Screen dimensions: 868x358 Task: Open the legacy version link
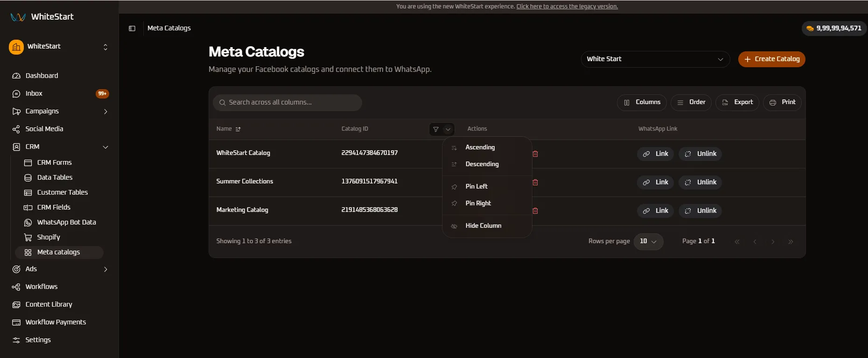point(567,7)
